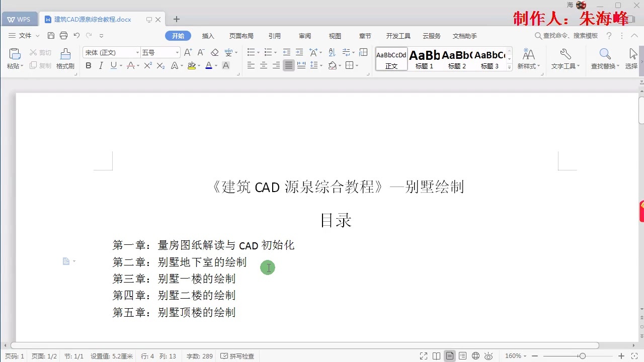Viewport: 644px width, 362px height.
Task: Open Find and Replace (查找替换)
Action: [x=605, y=59]
